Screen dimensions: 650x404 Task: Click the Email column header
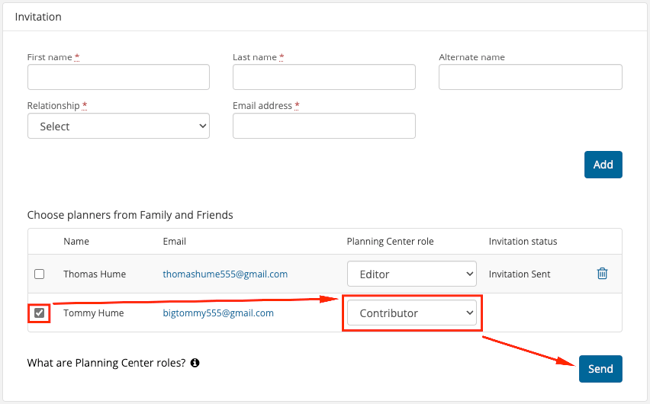point(175,241)
